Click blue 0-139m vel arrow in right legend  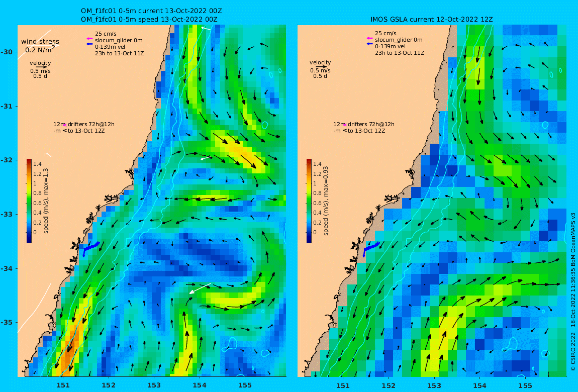coord(370,44)
